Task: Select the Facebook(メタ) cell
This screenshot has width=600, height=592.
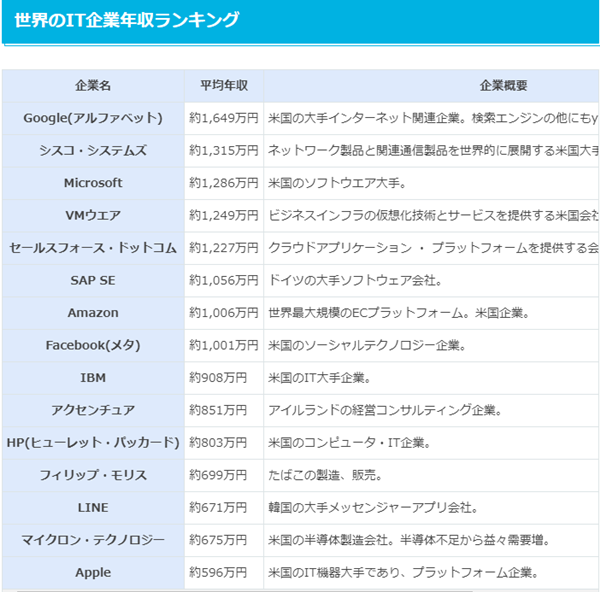Action: pos(93,346)
